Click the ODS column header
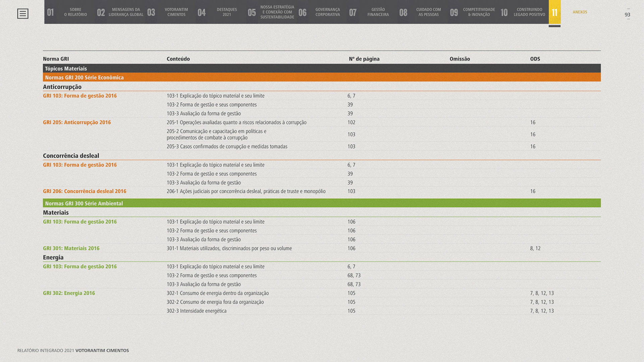 [x=535, y=59]
